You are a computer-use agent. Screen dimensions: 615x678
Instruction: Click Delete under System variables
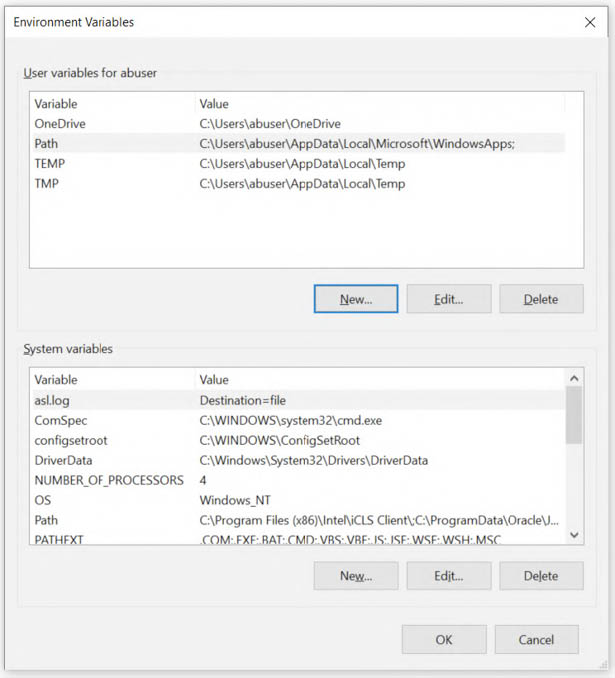click(540, 575)
